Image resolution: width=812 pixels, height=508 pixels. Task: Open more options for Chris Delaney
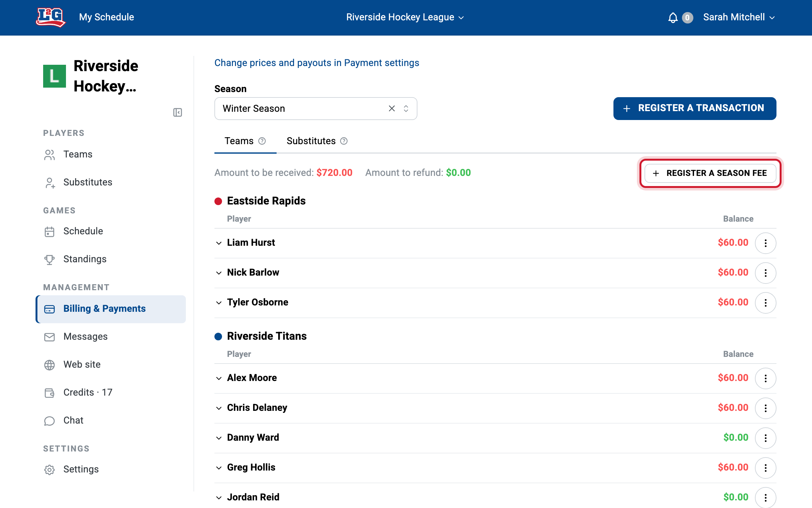[765, 408]
